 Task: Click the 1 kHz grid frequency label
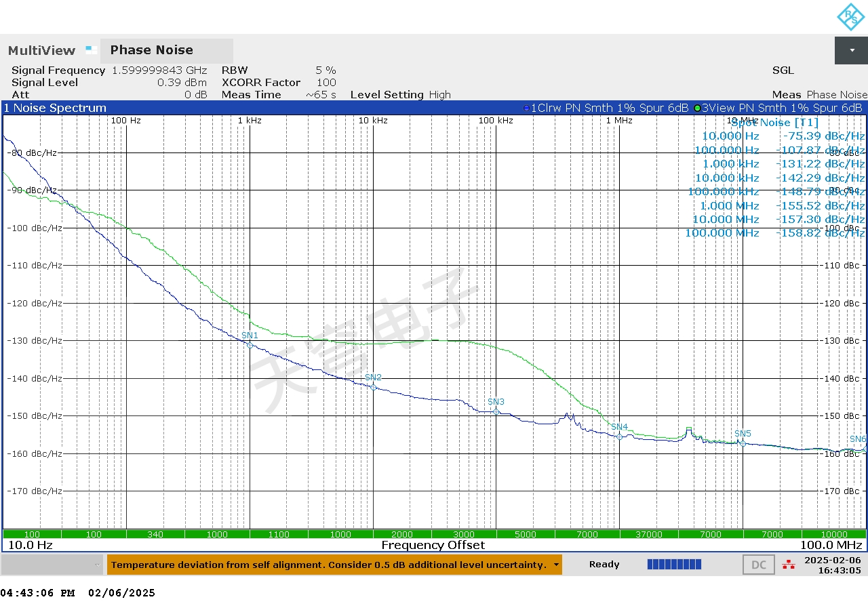coord(250,121)
